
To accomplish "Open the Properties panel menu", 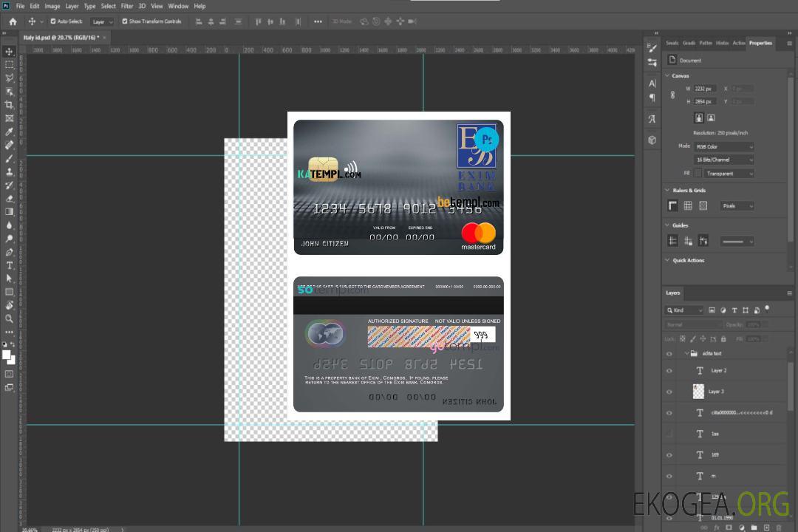I will [789, 44].
